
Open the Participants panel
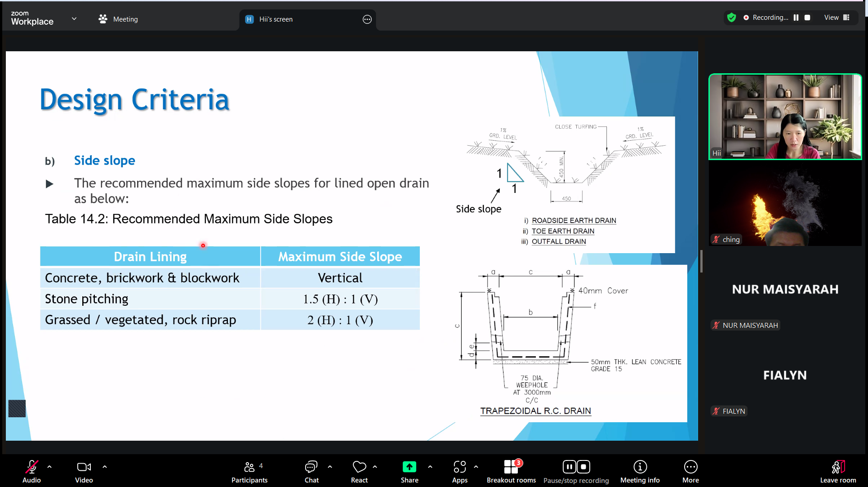coord(249,471)
